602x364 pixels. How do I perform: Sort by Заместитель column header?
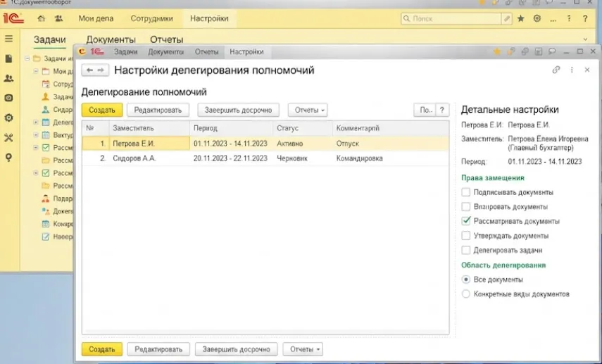[149, 128]
